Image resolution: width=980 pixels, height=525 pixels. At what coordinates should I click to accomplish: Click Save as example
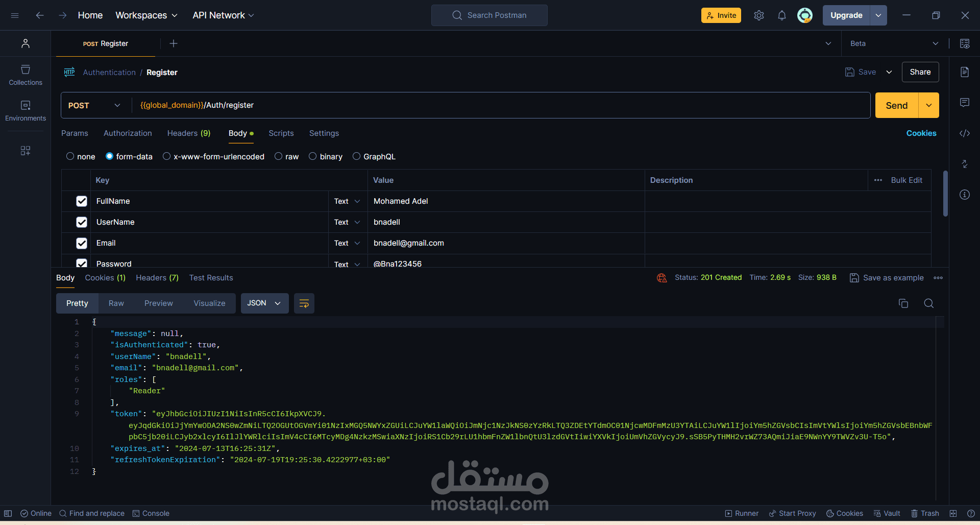[x=887, y=278]
